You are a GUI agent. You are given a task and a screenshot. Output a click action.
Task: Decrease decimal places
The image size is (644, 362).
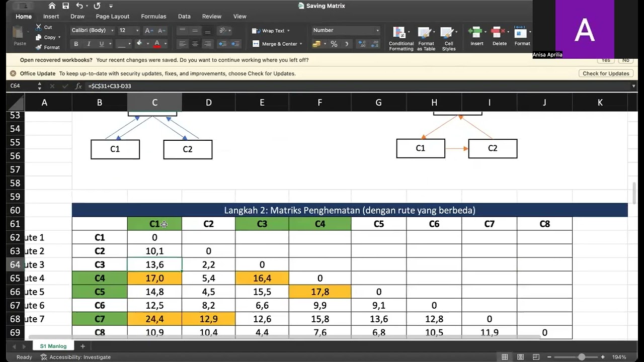click(x=375, y=44)
